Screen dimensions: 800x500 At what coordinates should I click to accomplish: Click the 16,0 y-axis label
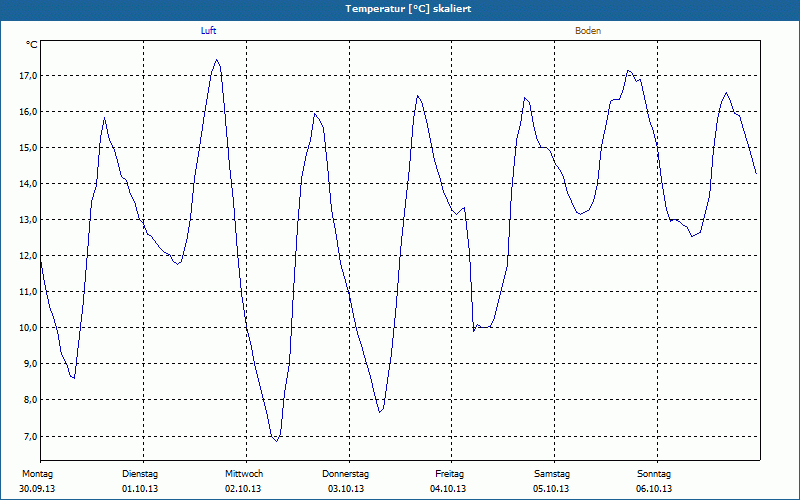tap(28, 112)
